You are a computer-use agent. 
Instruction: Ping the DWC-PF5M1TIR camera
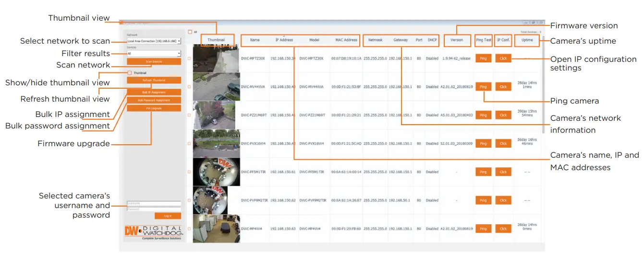(x=483, y=172)
